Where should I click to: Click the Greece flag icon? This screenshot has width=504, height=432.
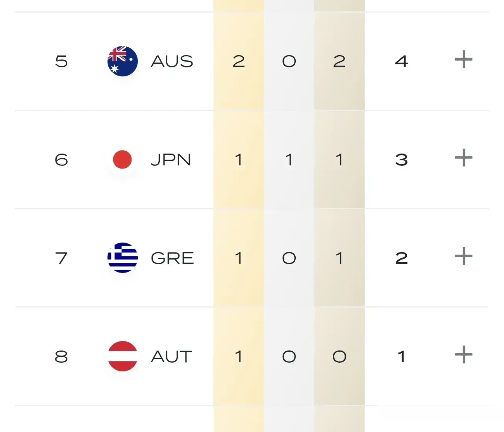(122, 258)
